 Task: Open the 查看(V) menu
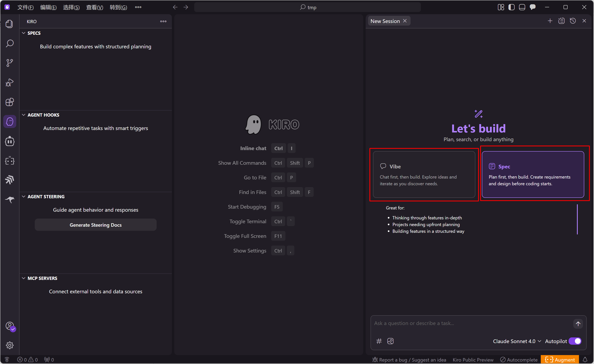click(94, 7)
